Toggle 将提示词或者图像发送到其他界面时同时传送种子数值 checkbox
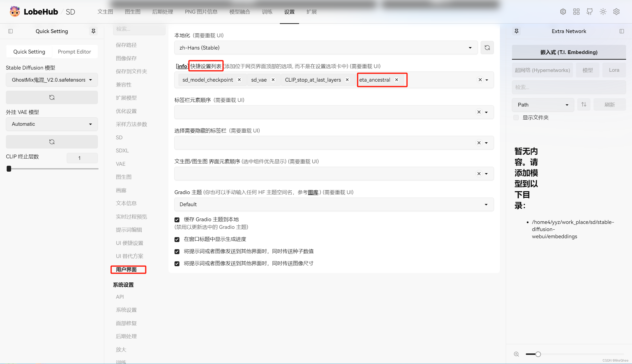The width and height of the screenshot is (632, 364). pos(177,251)
